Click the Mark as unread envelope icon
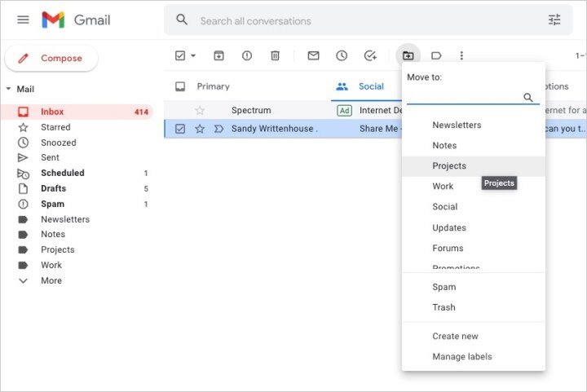Image resolution: width=587 pixels, height=392 pixels. pyautogui.click(x=313, y=55)
